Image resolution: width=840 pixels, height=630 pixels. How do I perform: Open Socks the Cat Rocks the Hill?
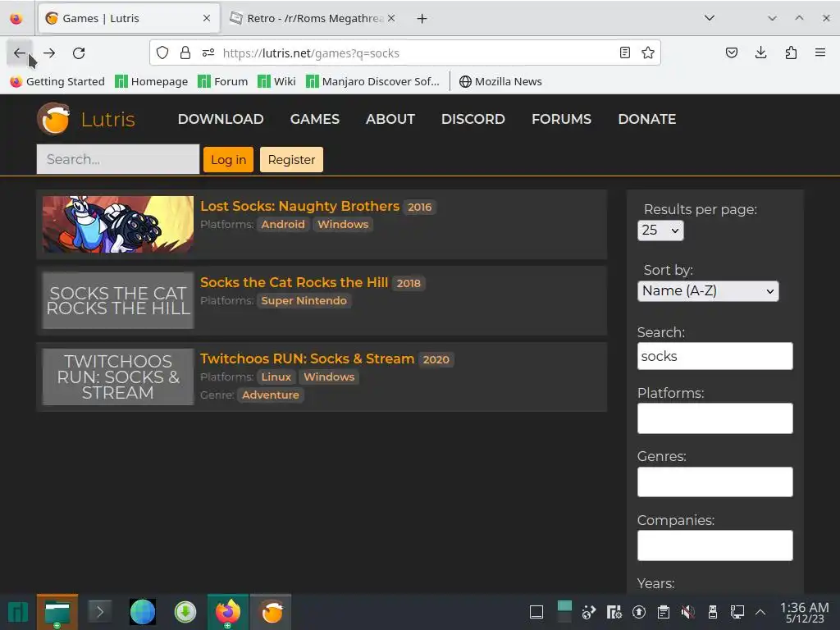coord(294,282)
